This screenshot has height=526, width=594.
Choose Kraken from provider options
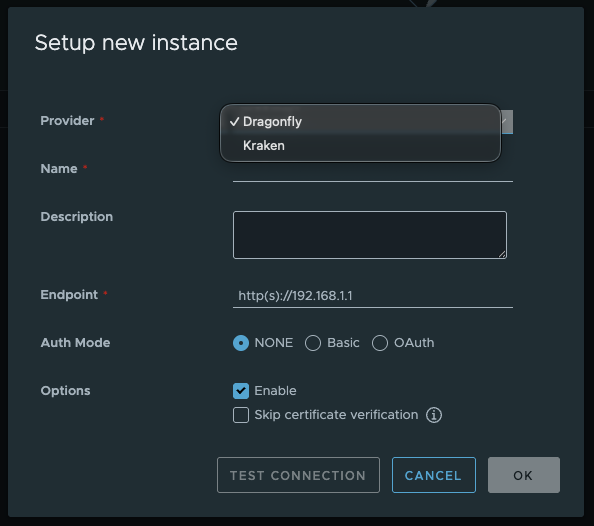point(360,146)
